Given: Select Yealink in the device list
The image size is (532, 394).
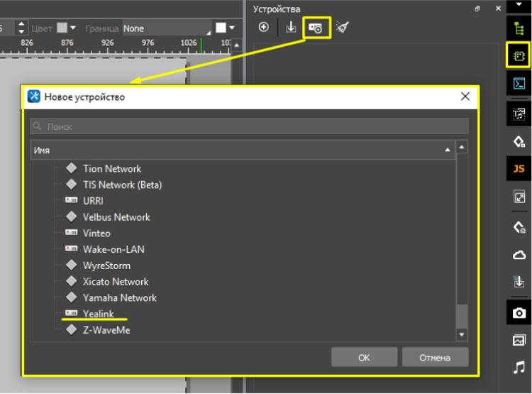Looking at the screenshot, I should pyautogui.click(x=98, y=314).
